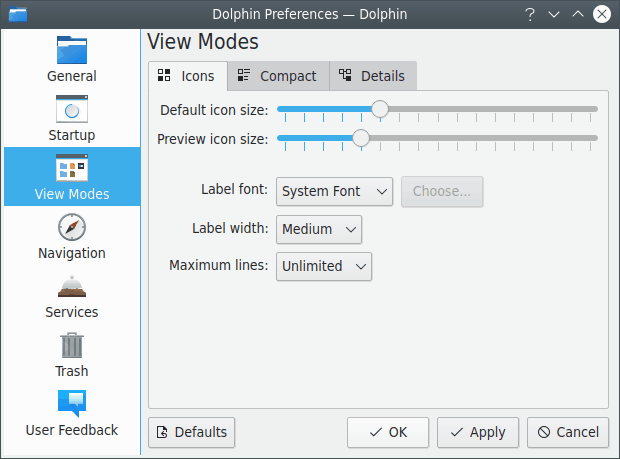620x459 pixels.
Task: Open the General settings section
Action: pos(72,59)
